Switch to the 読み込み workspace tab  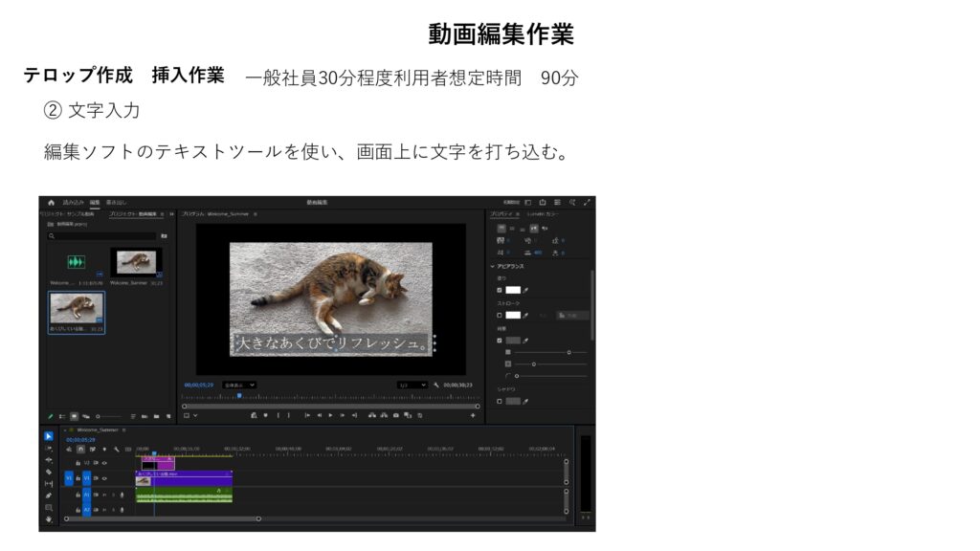pos(73,203)
